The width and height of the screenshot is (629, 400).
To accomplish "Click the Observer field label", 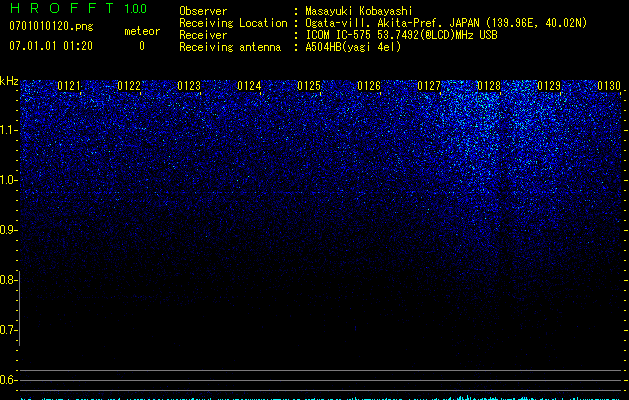I will click(x=203, y=11).
